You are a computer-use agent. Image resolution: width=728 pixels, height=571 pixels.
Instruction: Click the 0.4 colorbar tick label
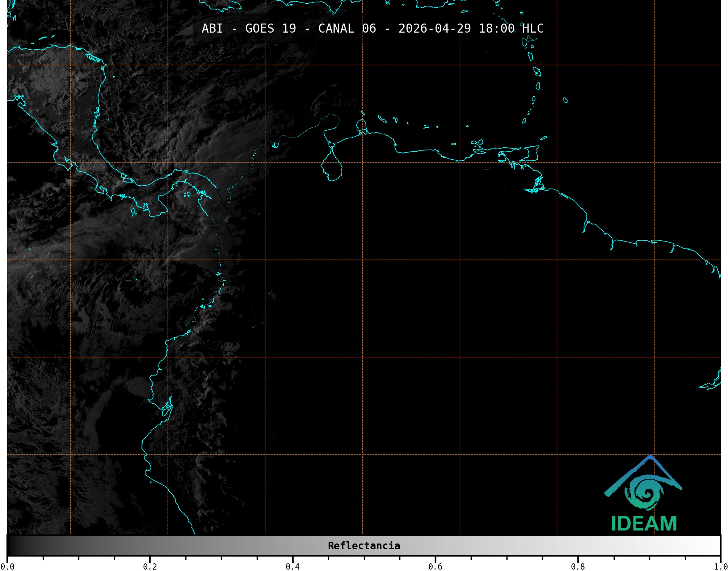[x=293, y=566]
